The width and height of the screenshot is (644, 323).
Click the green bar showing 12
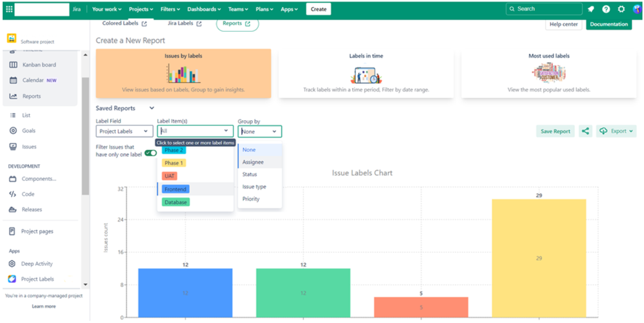303,293
